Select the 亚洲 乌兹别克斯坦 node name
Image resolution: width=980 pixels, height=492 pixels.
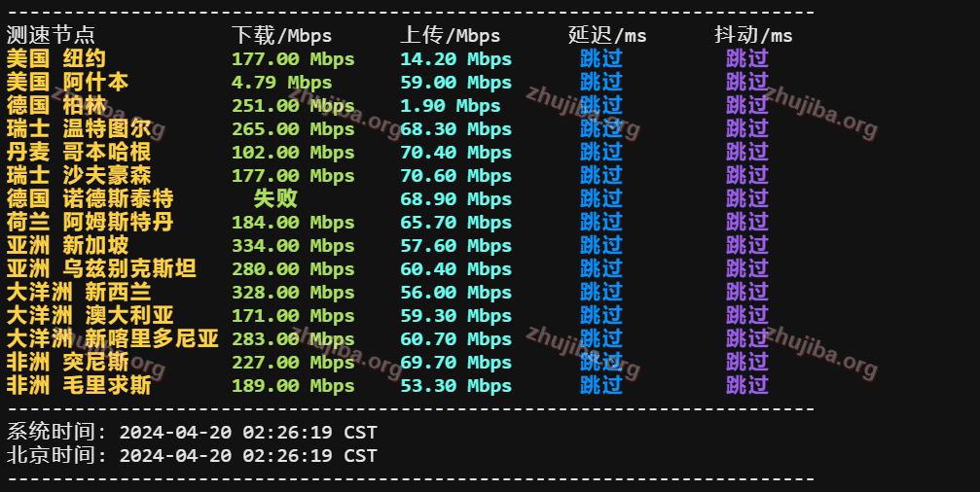point(101,268)
